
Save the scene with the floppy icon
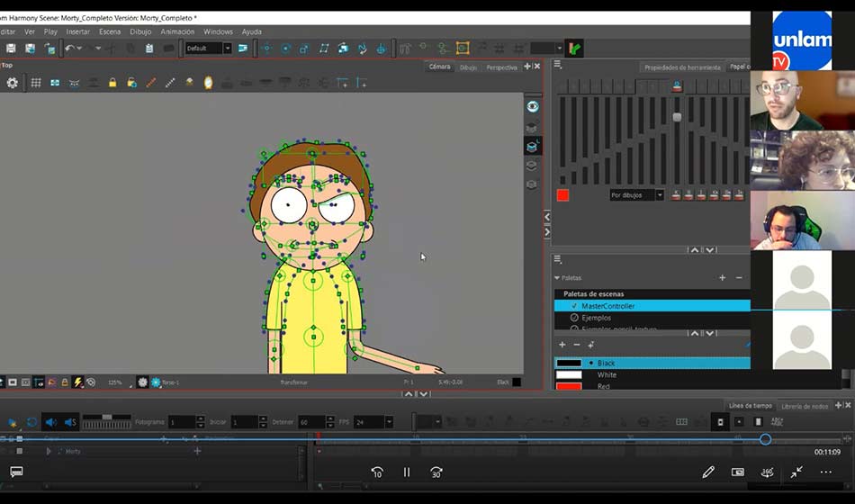(x=11, y=49)
